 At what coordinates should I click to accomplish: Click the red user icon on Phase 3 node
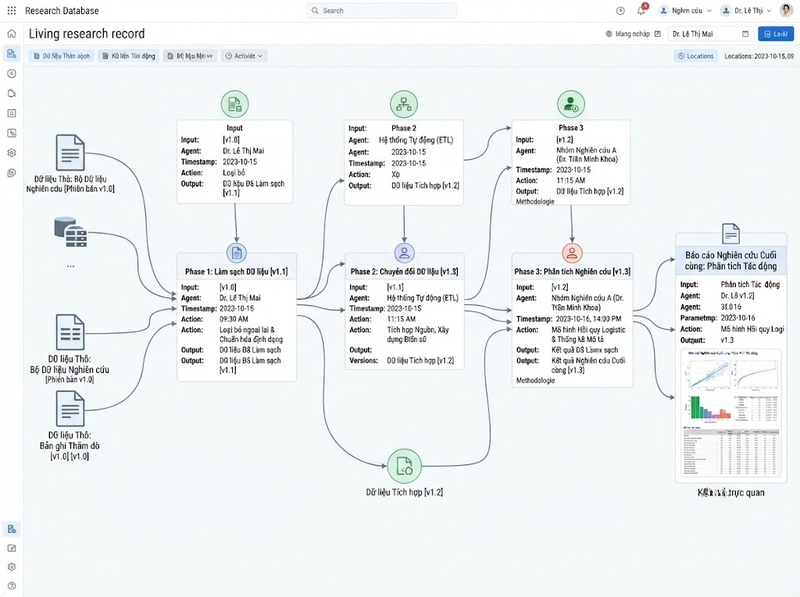point(572,253)
